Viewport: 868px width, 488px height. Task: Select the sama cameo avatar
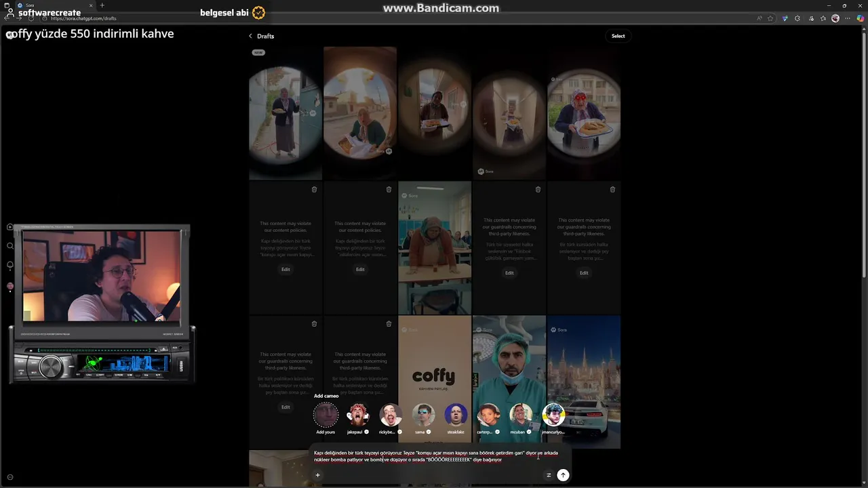pos(423,415)
